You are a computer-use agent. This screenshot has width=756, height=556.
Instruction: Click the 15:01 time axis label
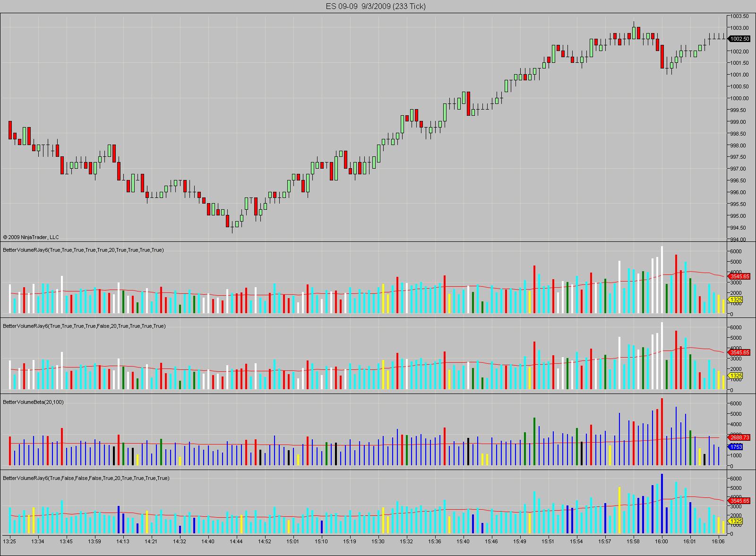point(293,541)
